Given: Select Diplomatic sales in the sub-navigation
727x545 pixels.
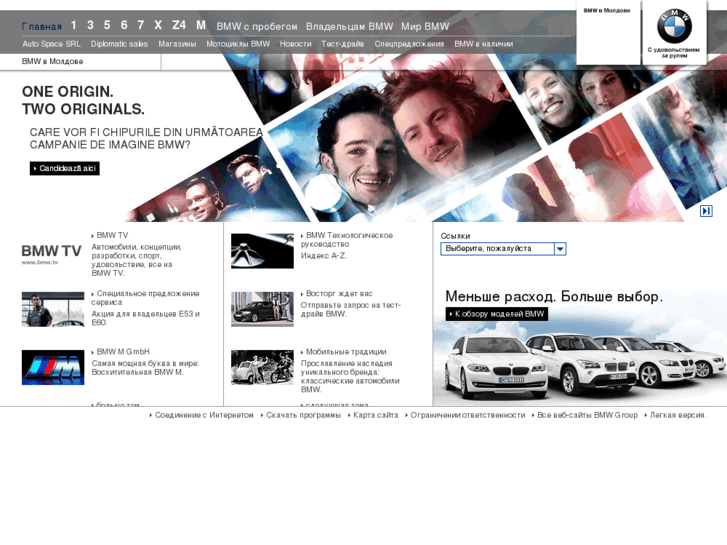Looking at the screenshot, I should coord(119,44).
